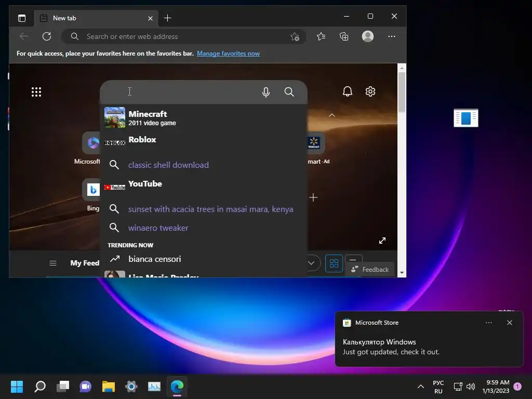This screenshot has height=399, width=532.
Task: Open the Bing quick link tile
Action: point(91,189)
